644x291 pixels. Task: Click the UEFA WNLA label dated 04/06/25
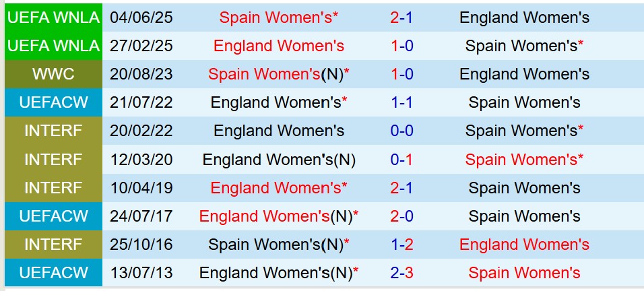coord(53,17)
